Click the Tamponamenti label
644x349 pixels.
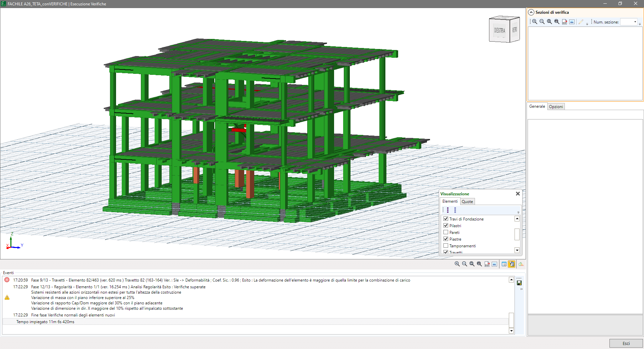(463, 246)
